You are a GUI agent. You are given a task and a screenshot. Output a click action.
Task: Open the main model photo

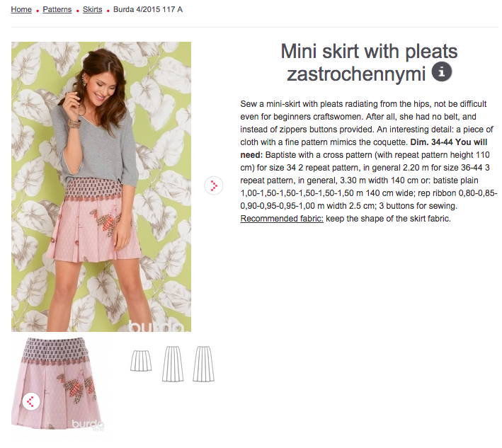pos(101,187)
